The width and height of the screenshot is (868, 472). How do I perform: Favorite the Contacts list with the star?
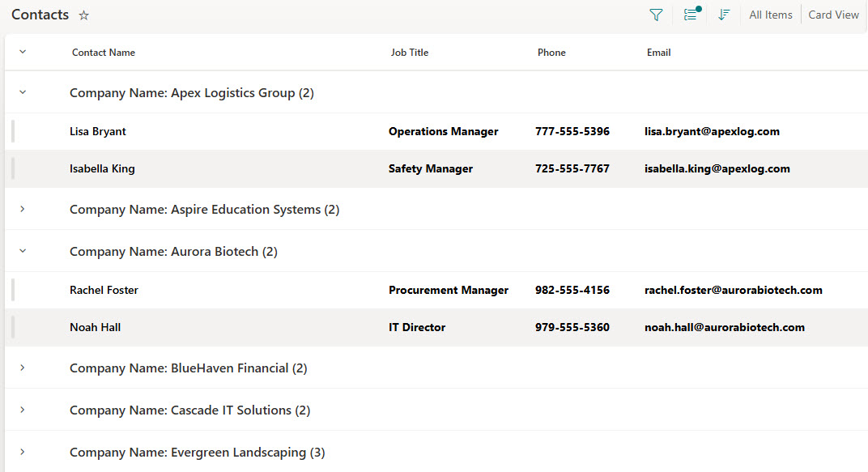pyautogui.click(x=84, y=15)
